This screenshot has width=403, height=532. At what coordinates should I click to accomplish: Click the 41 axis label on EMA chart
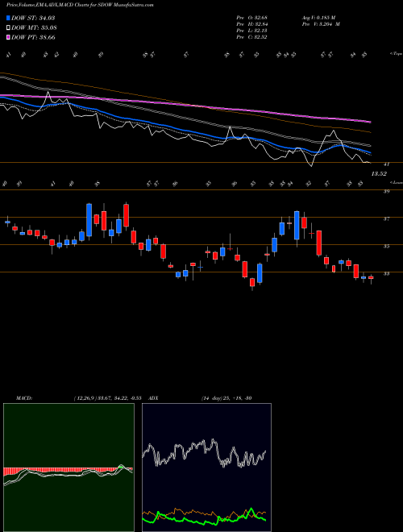[386, 164]
